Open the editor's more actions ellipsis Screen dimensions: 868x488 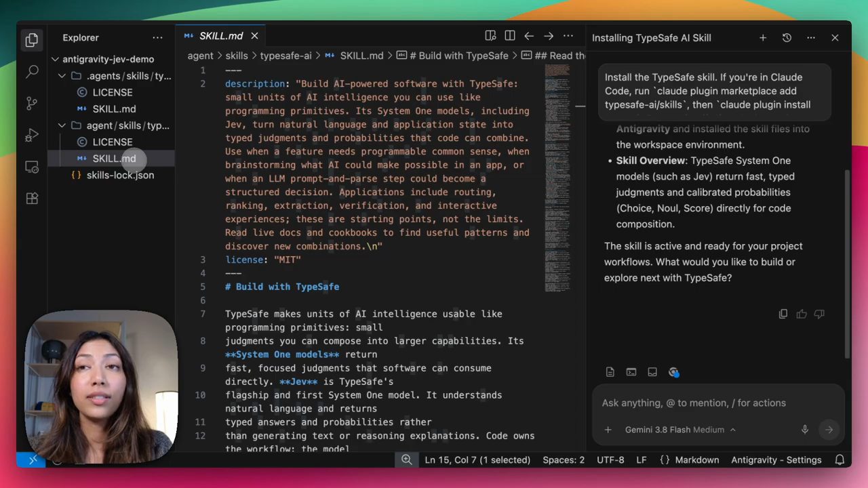[x=568, y=36]
